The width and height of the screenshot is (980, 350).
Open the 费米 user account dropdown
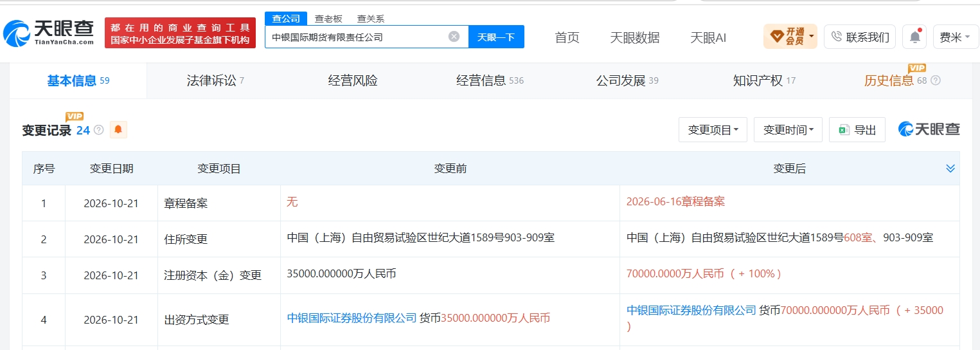(x=955, y=37)
